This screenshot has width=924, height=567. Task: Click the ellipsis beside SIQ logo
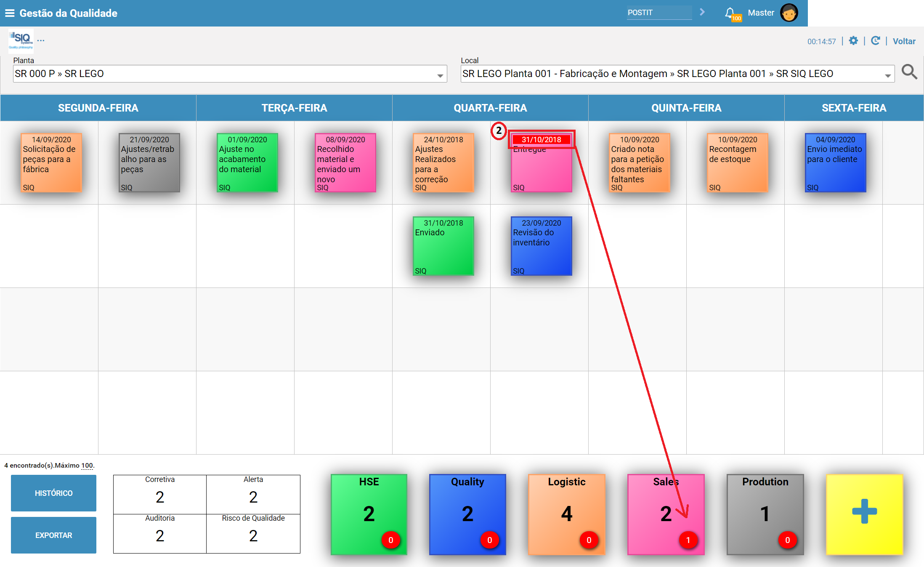(41, 41)
